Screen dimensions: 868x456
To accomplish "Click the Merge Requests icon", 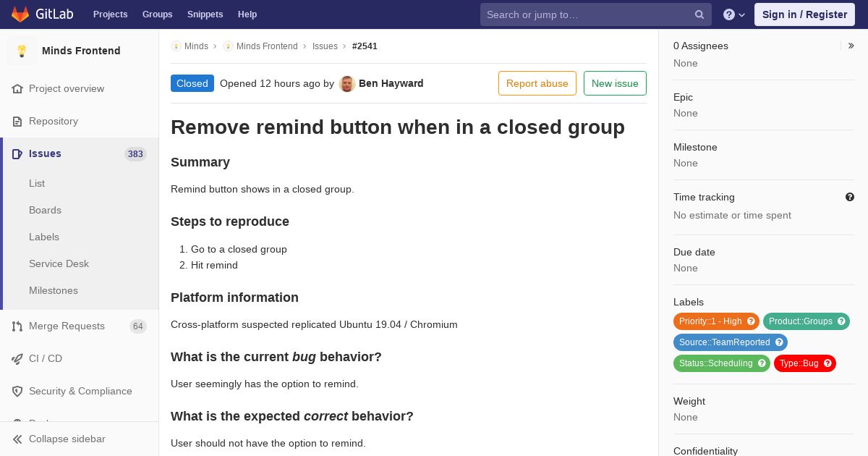I will click(x=17, y=326).
